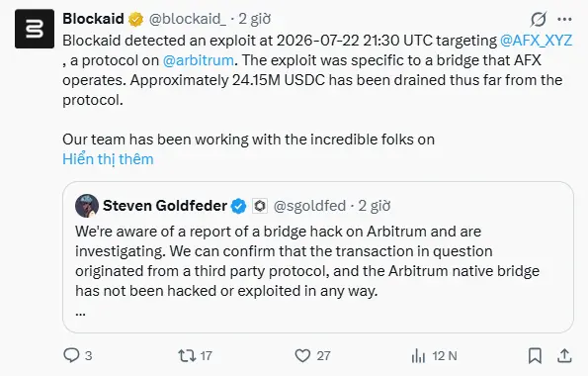Open the quoted Steven Goldfeder post text
Screen dimensions: 588x376
tap(307, 261)
